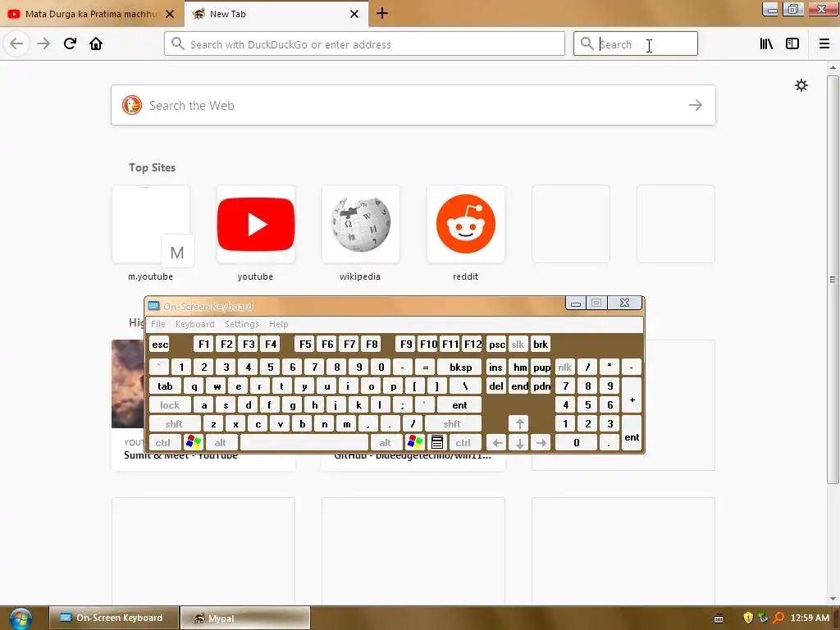Select the New Tab tab

276,14
